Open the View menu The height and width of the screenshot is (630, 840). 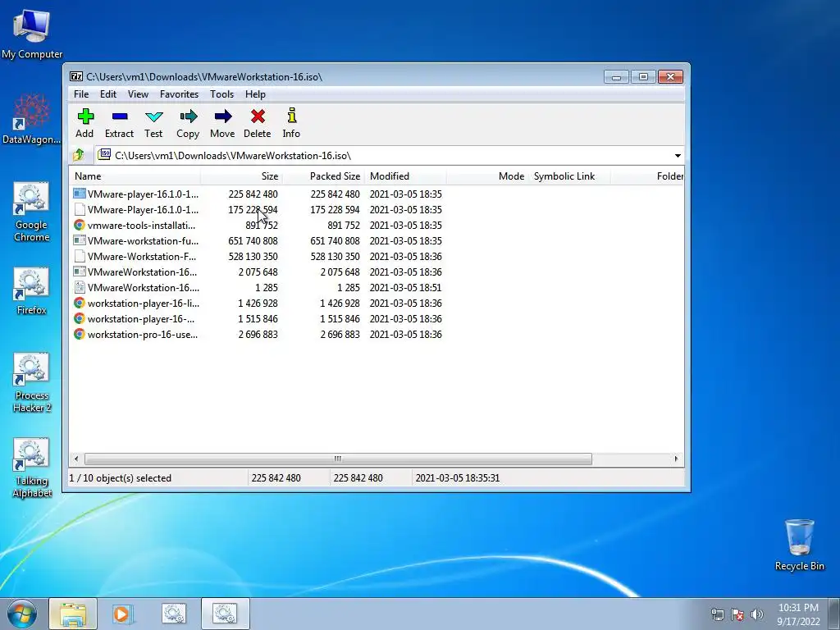pyautogui.click(x=138, y=94)
